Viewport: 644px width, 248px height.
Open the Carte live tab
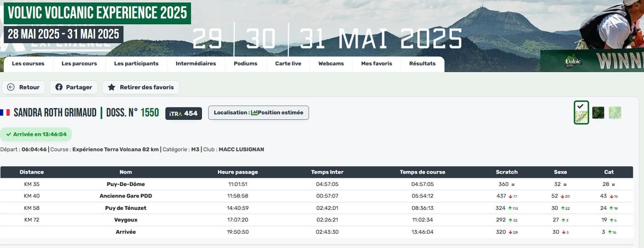288,64
